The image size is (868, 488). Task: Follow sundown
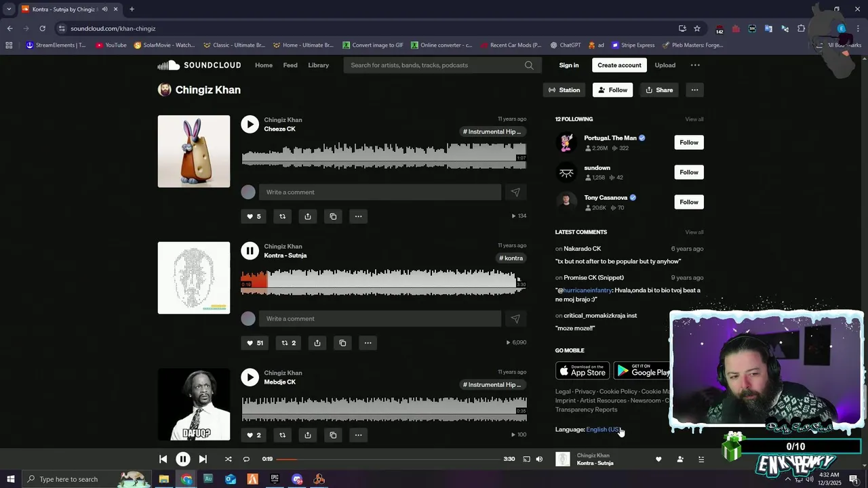(689, 172)
